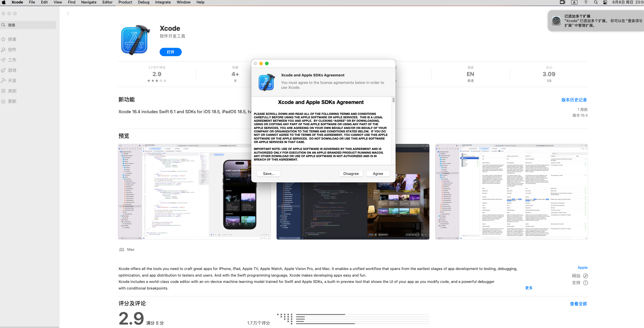Viewport: 644px width, 328px height.
Task: Click the screen mirroring icon in menu bar
Action: 562,2
